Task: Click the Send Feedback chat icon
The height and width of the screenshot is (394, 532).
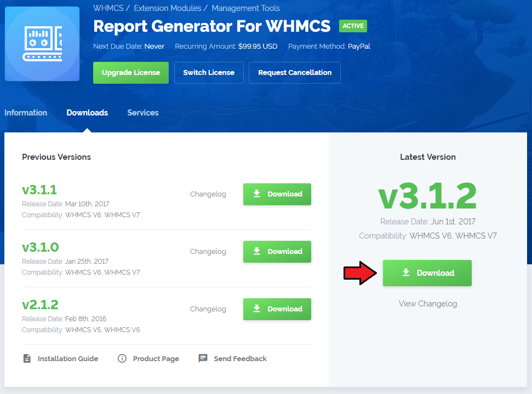Action: coord(203,358)
